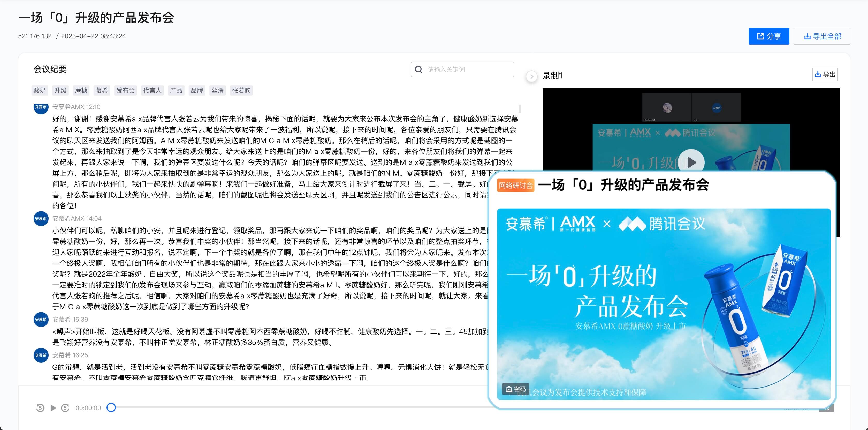Screen dimensions: 868x430
Task: Click the keyword search input field
Action: (x=468, y=70)
